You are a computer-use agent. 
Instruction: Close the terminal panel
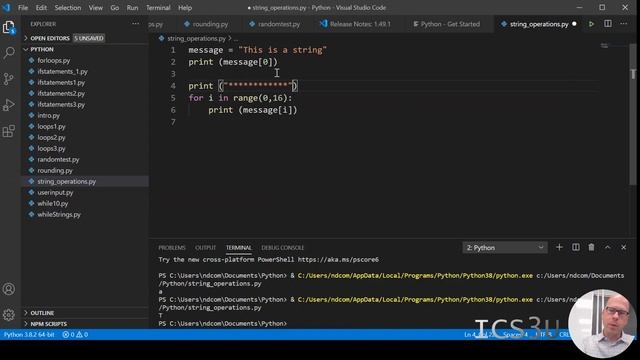(624, 247)
